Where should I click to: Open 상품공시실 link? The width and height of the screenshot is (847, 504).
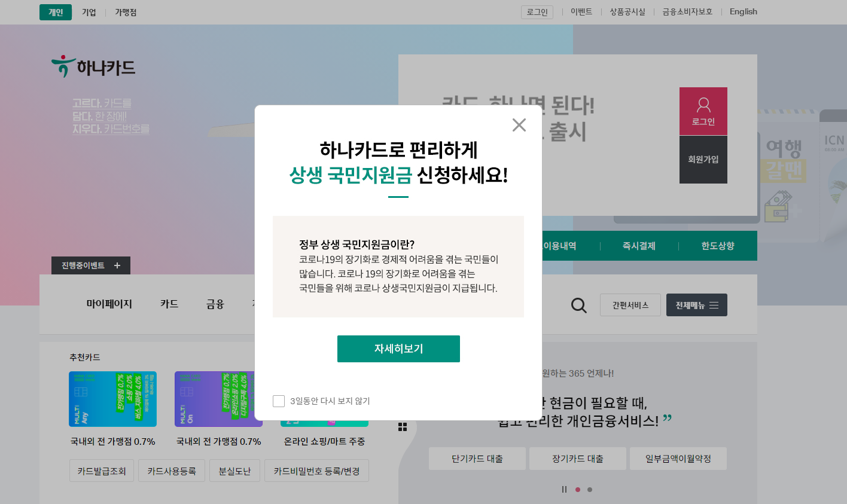(627, 11)
